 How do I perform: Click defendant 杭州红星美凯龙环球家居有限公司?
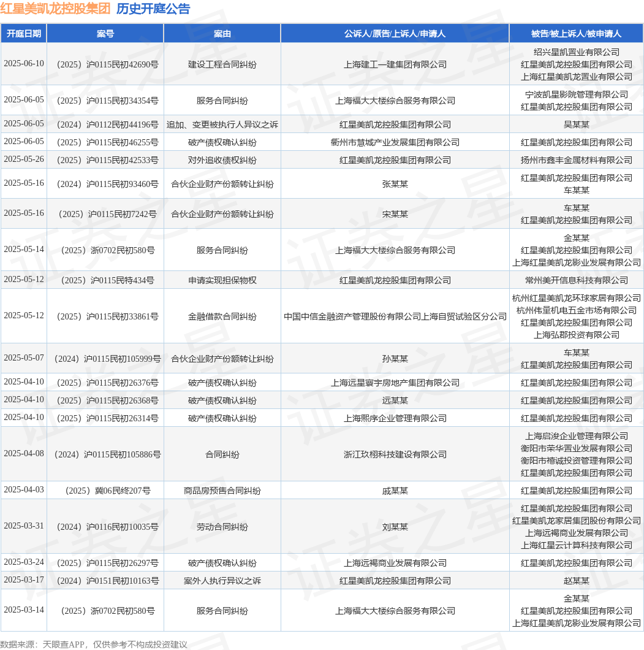point(576,298)
